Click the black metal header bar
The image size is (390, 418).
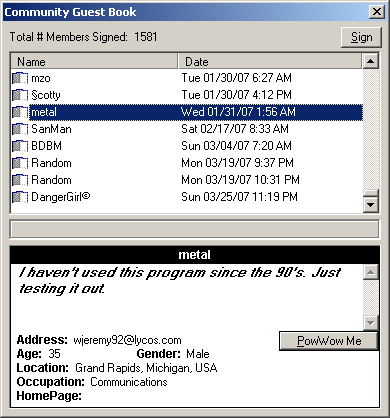click(195, 255)
